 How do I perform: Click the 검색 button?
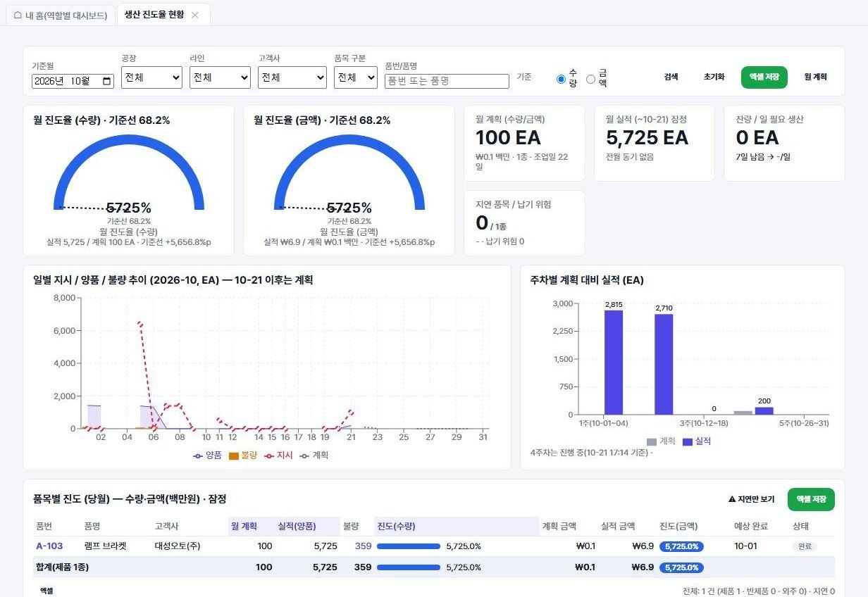click(x=671, y=77)
